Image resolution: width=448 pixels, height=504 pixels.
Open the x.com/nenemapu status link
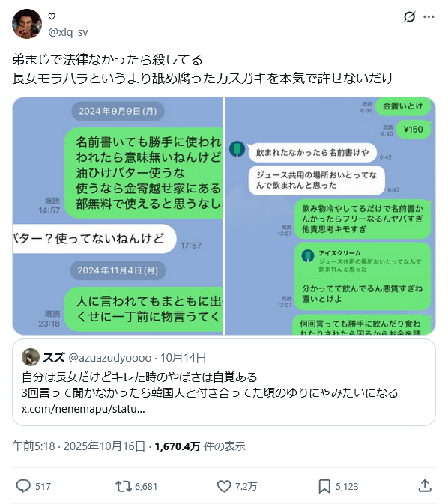pos(83,409)
